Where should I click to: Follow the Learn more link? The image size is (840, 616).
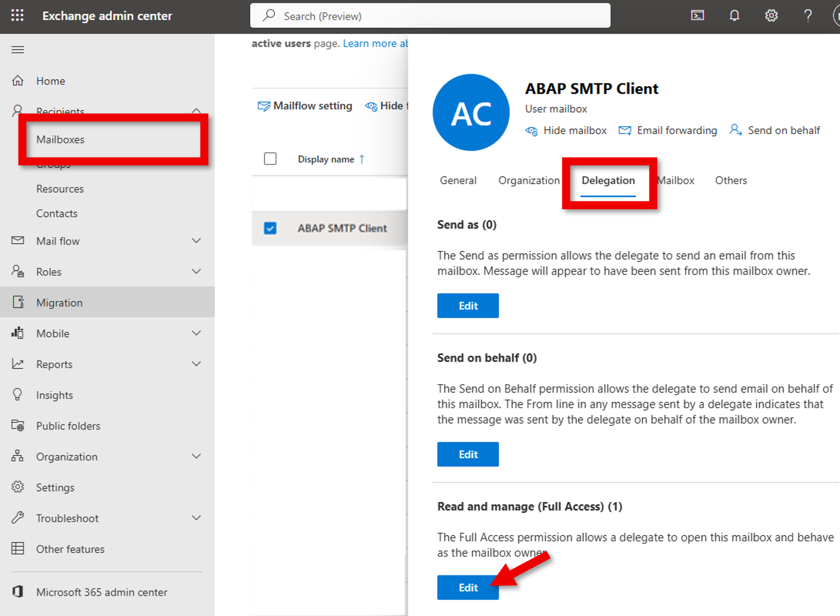coord(375,43)
